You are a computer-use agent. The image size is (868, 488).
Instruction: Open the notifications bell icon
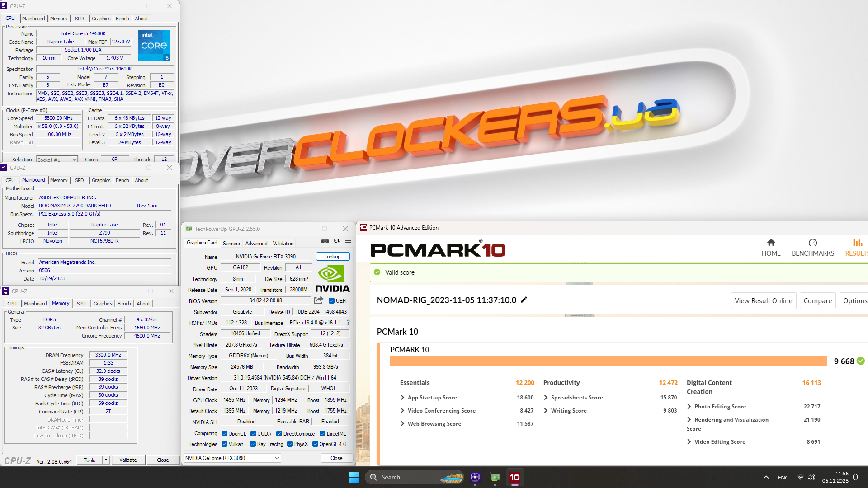[855, 478]
